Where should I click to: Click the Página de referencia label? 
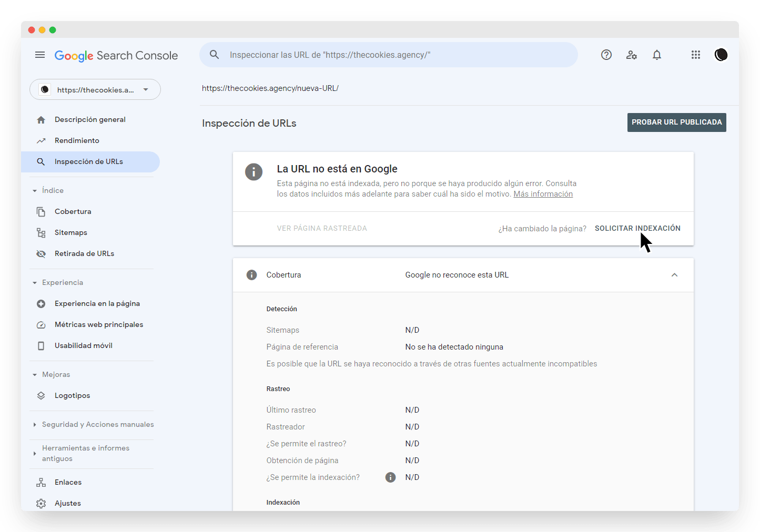tap(302, 347)
